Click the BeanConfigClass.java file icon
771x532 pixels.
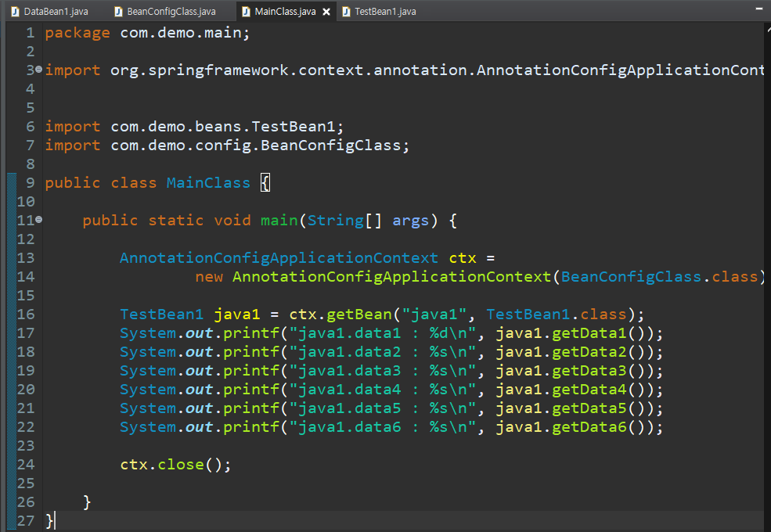pos(118,12)
